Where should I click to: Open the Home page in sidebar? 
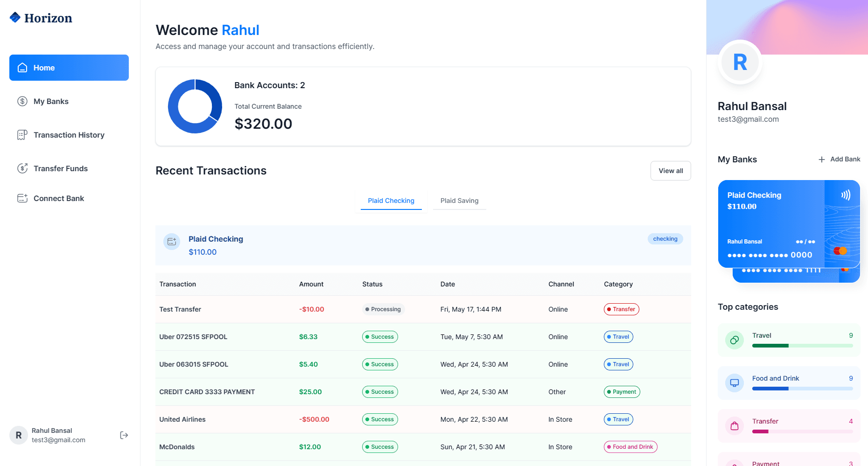click(x=69, y=68)
